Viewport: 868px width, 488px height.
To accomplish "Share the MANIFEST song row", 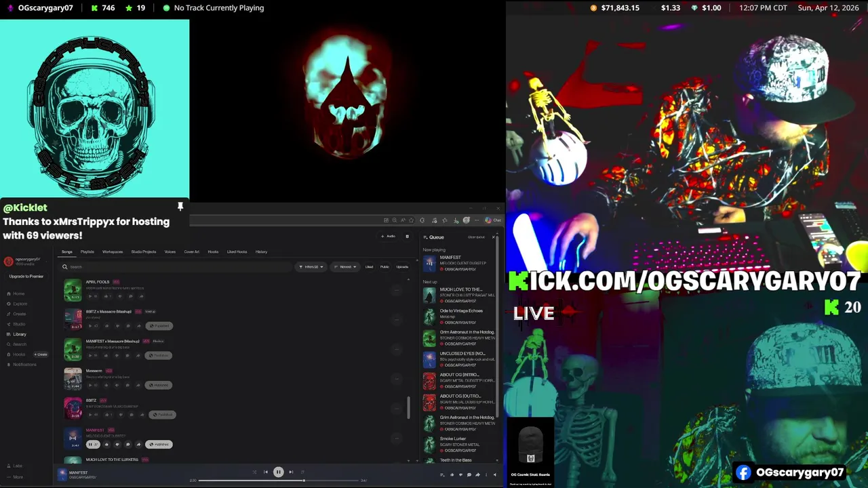I will 138,445.
